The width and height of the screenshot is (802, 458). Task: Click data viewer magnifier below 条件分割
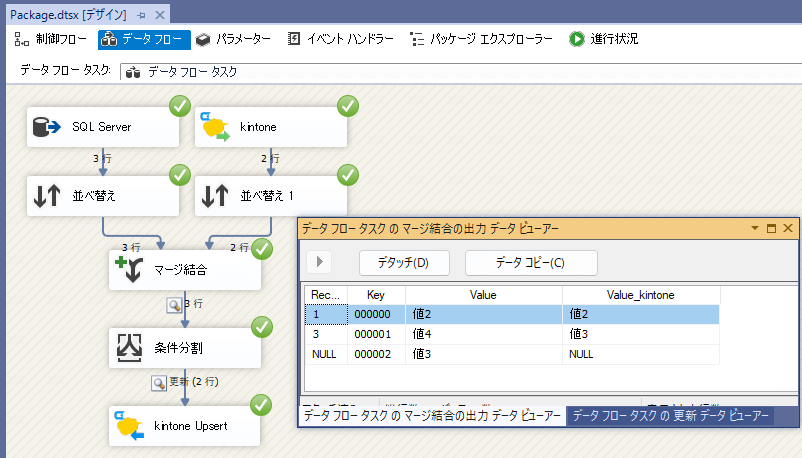[x=157, y=382]
